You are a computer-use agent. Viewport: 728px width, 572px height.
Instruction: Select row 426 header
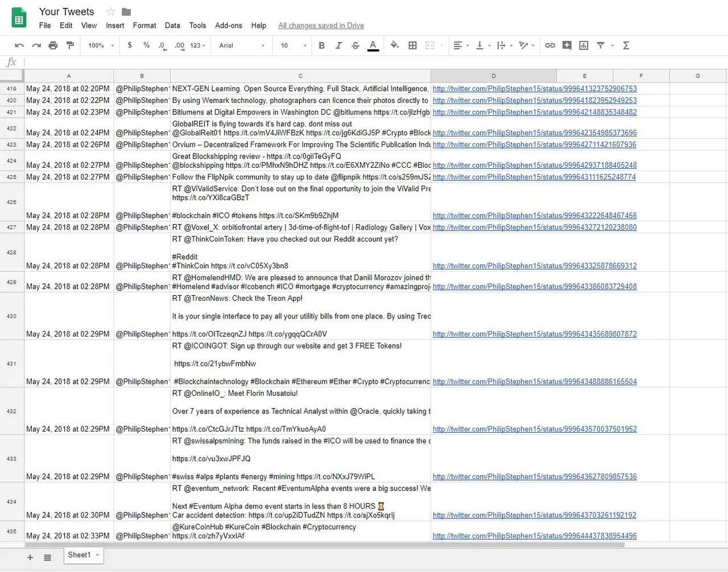(x=11, y=202)
